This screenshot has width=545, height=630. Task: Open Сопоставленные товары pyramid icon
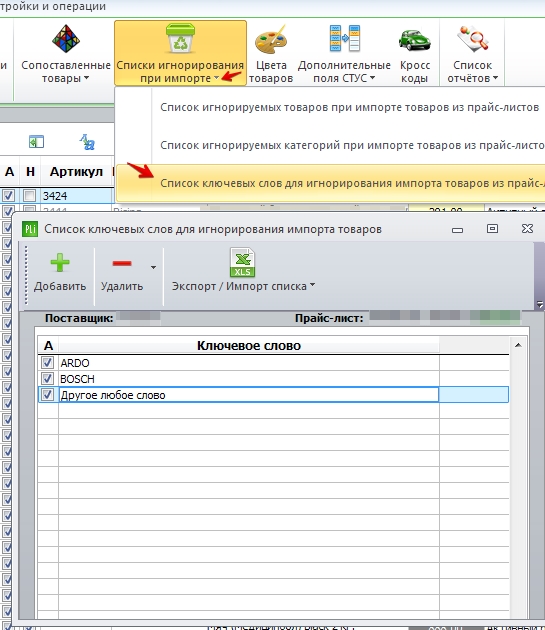click(66, 39)
